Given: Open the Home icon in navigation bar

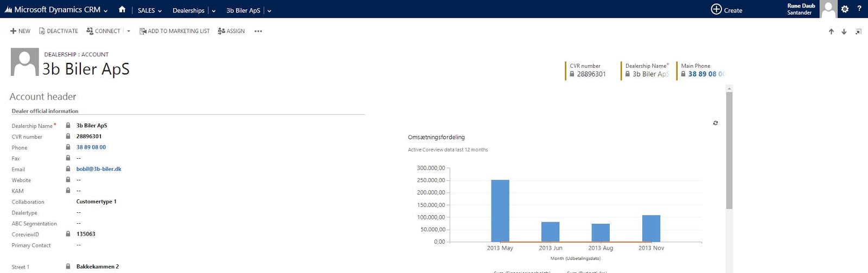Looking at the screenshot, I should pyautogui.click(x=122, y=9).
